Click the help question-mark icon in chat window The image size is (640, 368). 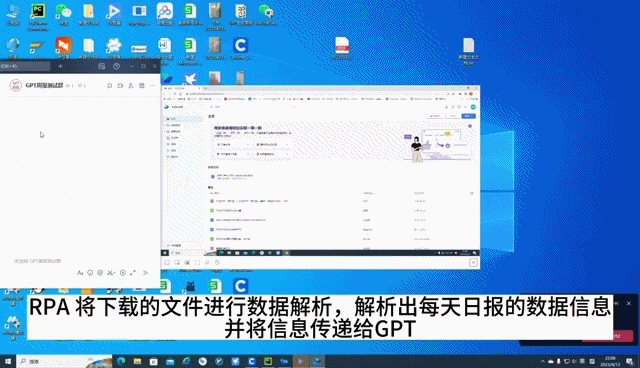coord(116,66)
